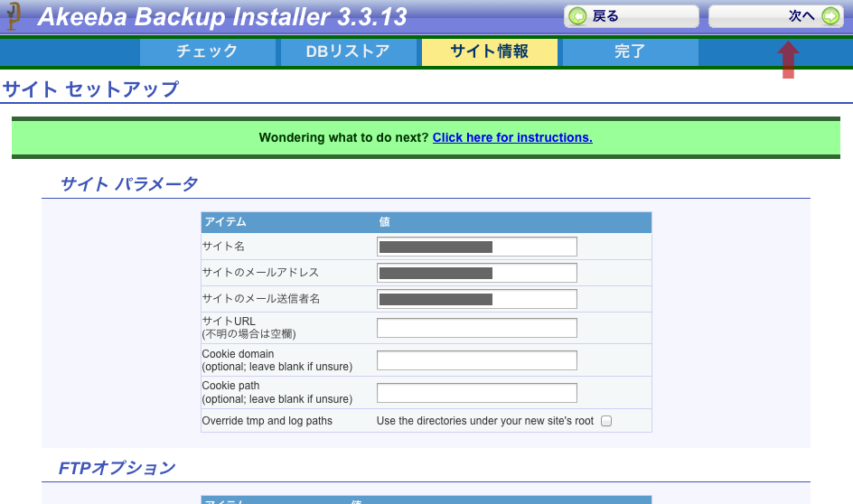The height and width of the screenshot is (504, 853).
Task: Click the サイト パラメータ section heading
Action: coord(128,184)
